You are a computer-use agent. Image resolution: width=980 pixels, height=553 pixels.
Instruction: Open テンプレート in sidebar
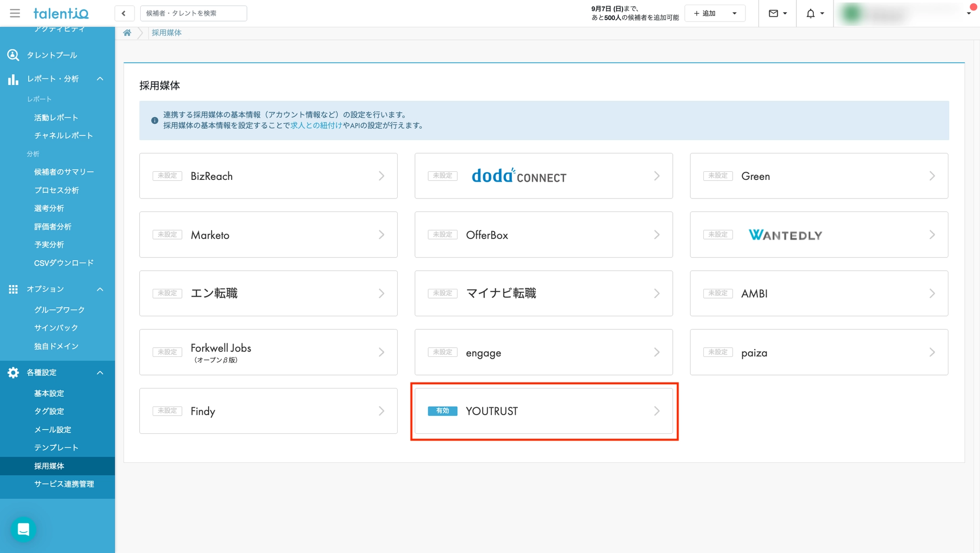click(x=56, y=448)
